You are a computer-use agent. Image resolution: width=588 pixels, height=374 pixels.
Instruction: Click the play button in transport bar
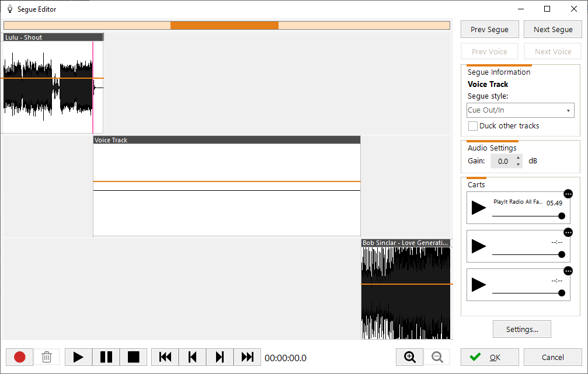[78, 357]
